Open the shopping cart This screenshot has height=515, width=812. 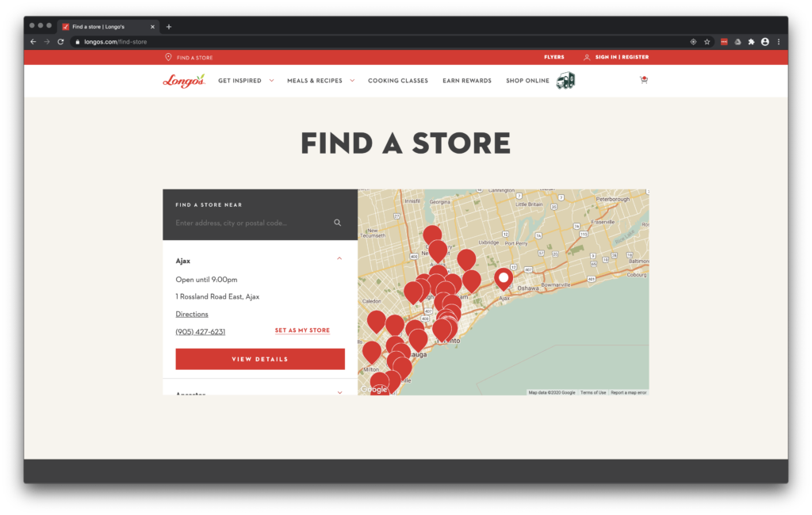coord(644,80)
